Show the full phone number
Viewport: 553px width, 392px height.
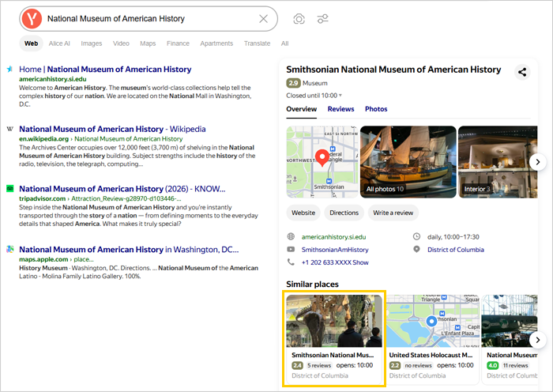[x=360, y=262]
